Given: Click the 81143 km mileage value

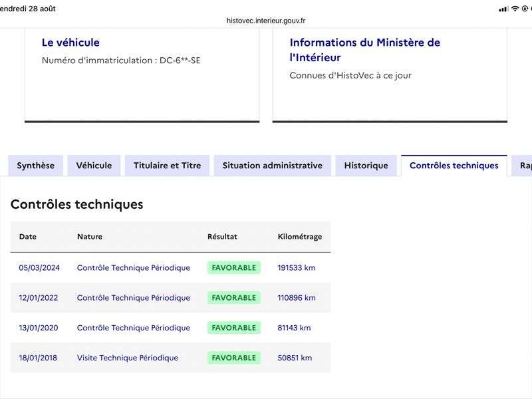Looking at the screenshot, I should pyautogui.click(x=294, y=328).
